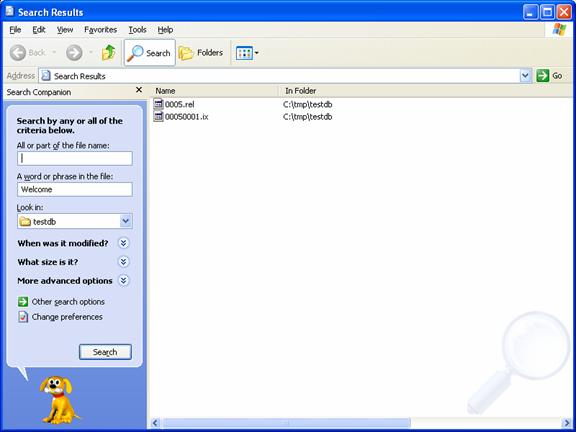The image size is (576, 432).
Task: Click the Other search options arrow icon
Action: 23,302
